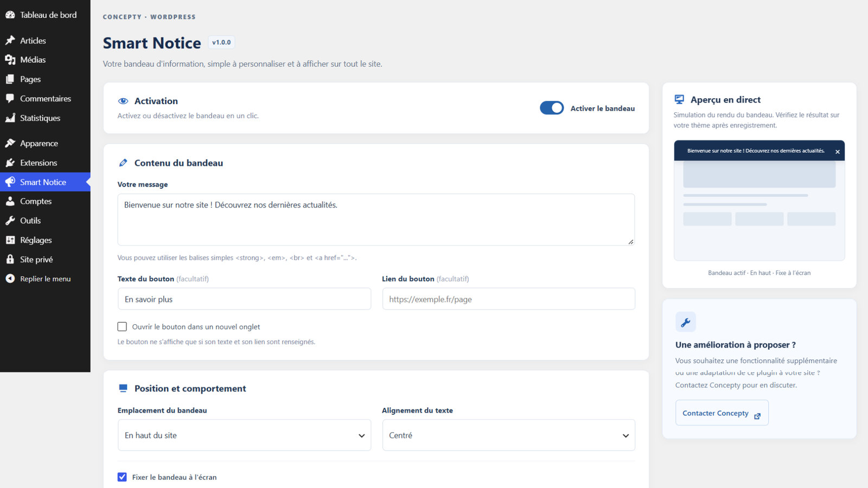The height and width of the screenshot is (488, 868).
Task: Open the Emplacement du bandeau dropdown
Action: coord(244,435)
